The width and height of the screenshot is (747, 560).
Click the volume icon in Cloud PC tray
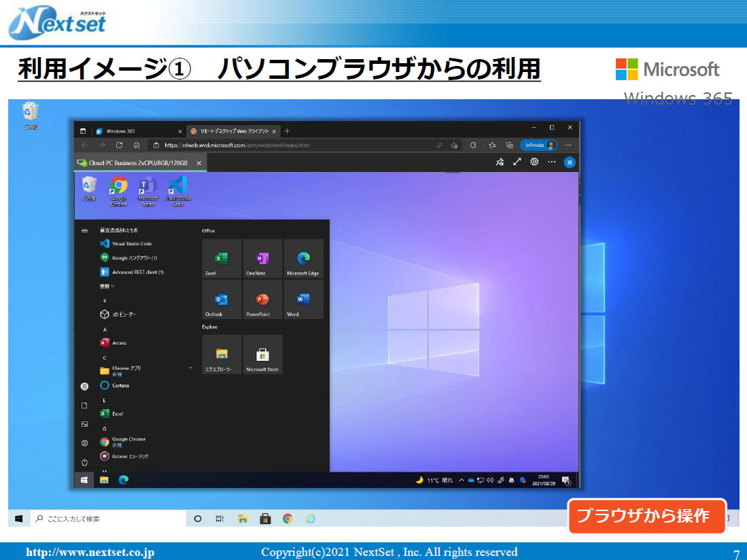coord(490,480)
